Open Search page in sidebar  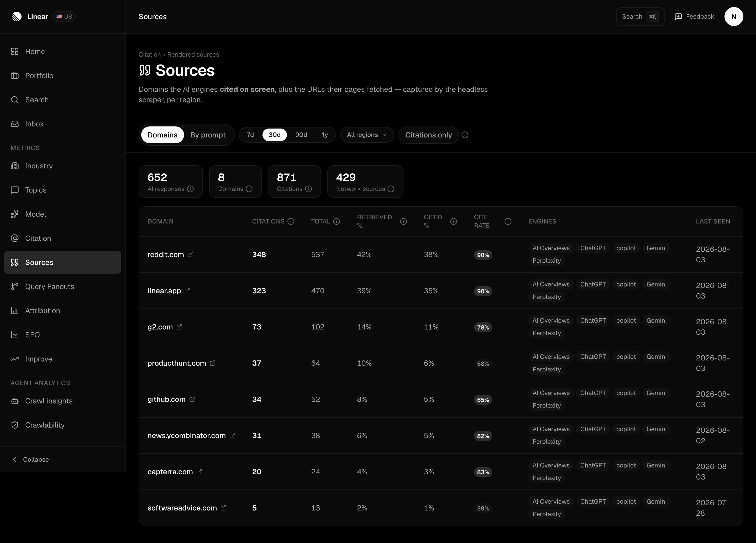(63, 100)
